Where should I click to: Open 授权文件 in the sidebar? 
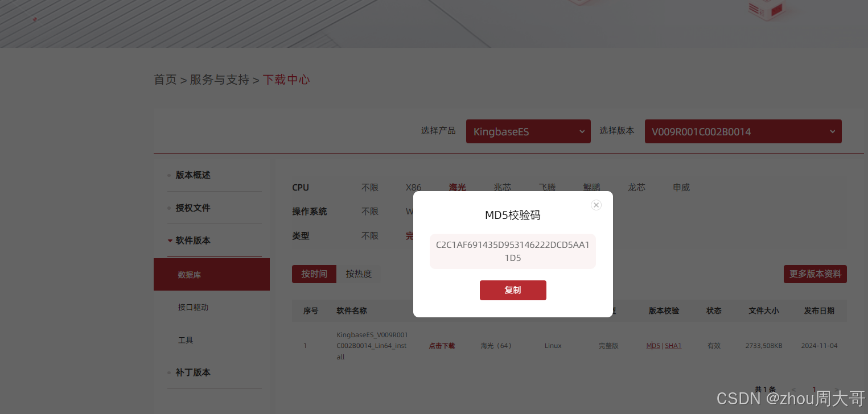(x=193, y=208)
